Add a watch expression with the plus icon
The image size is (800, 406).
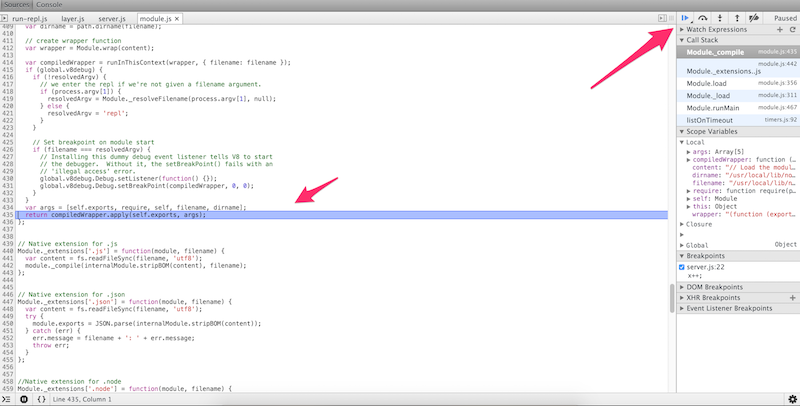[780, 30]
